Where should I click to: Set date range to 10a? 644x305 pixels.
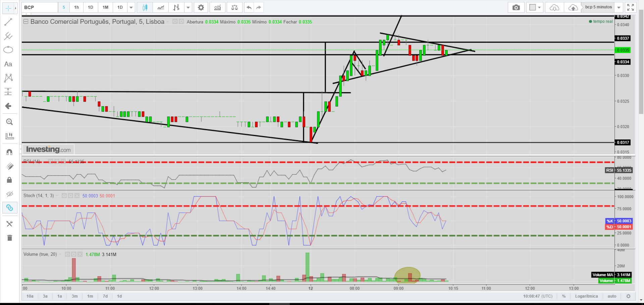(30, 296)
